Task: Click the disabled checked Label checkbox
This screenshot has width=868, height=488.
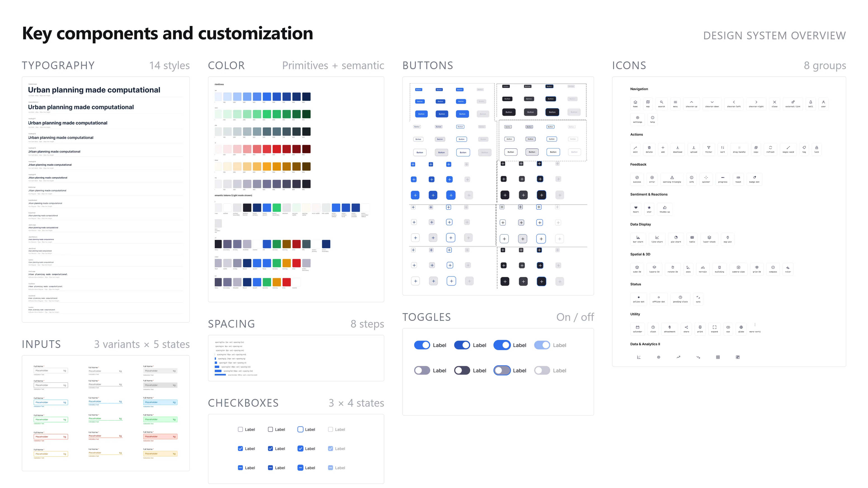Action: click(x=330, y=449)
